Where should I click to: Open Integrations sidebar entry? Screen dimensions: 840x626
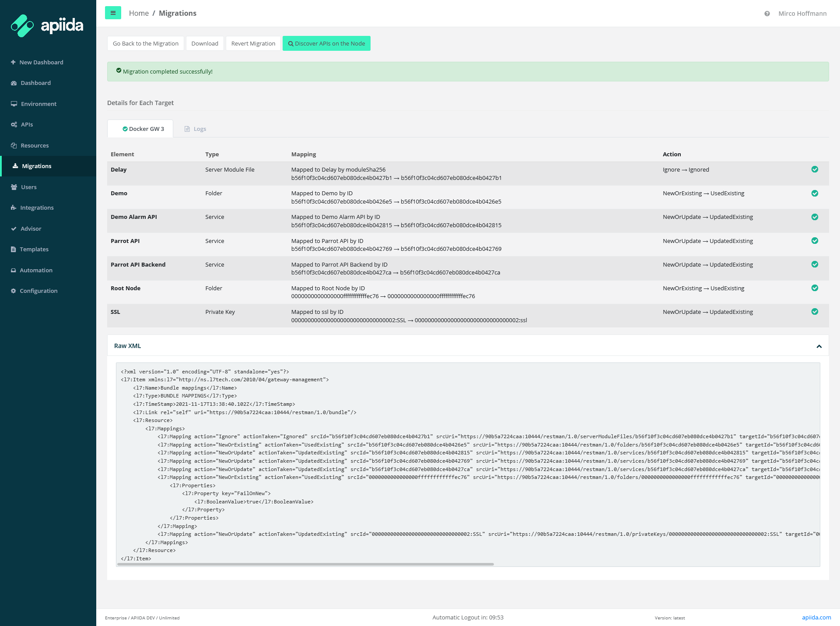click(x=37, y=207)
